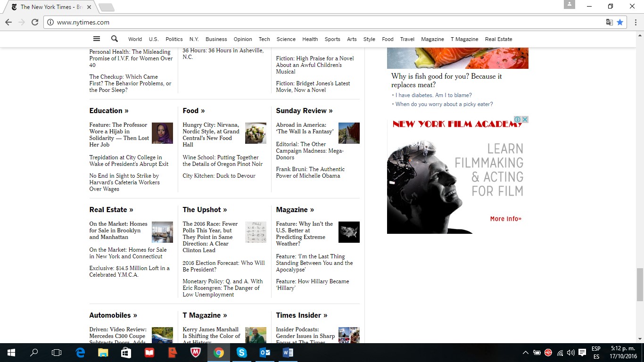Open Task View on taskbar
The height and width of the screenshot is (362, 644).
point(57,353)
